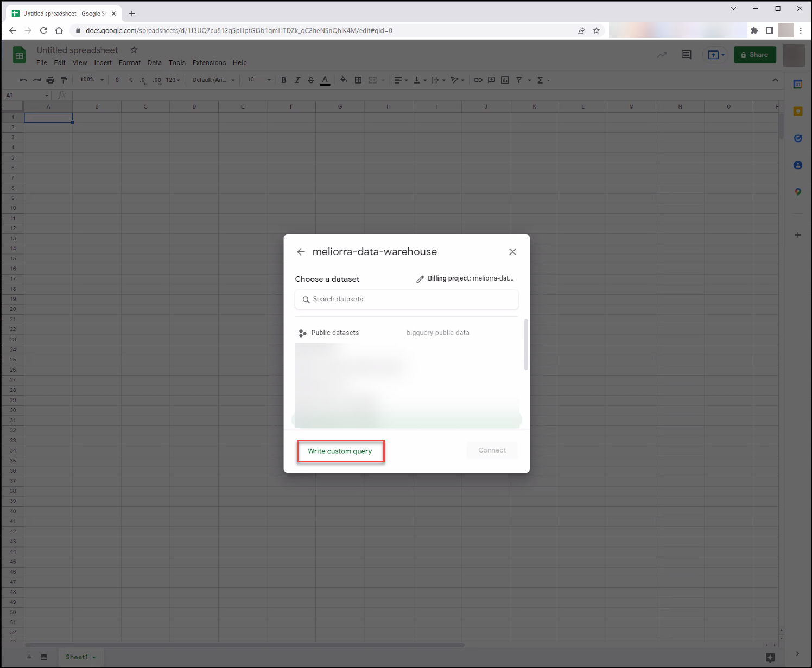Toggle strikethrough formatting
The height and width of the screenshot is (668, 812).
coord(311,80)
